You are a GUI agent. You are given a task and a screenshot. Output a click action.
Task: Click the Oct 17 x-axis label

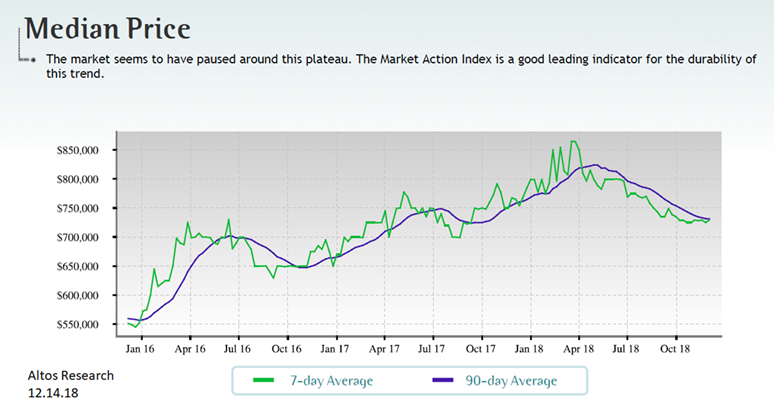pyautogui.click(x=481, y=348)
